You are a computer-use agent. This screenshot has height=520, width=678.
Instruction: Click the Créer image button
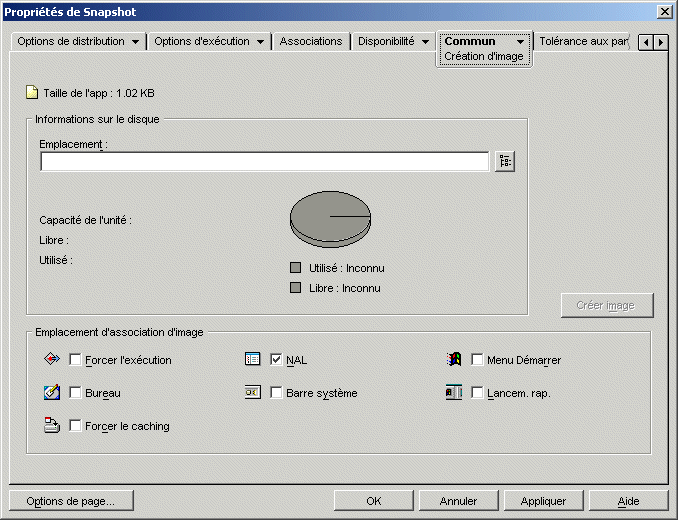(607, 306)
